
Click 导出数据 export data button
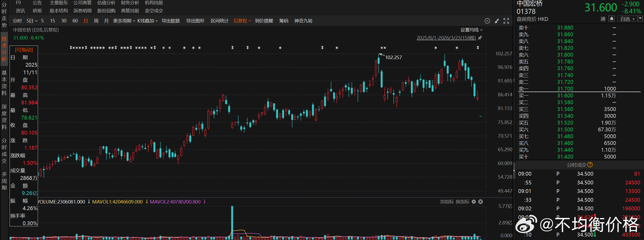tap(171, 21)
